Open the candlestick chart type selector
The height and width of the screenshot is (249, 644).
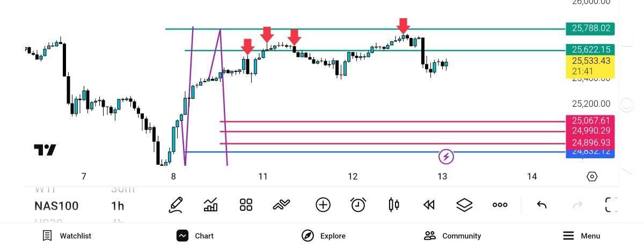394,204
